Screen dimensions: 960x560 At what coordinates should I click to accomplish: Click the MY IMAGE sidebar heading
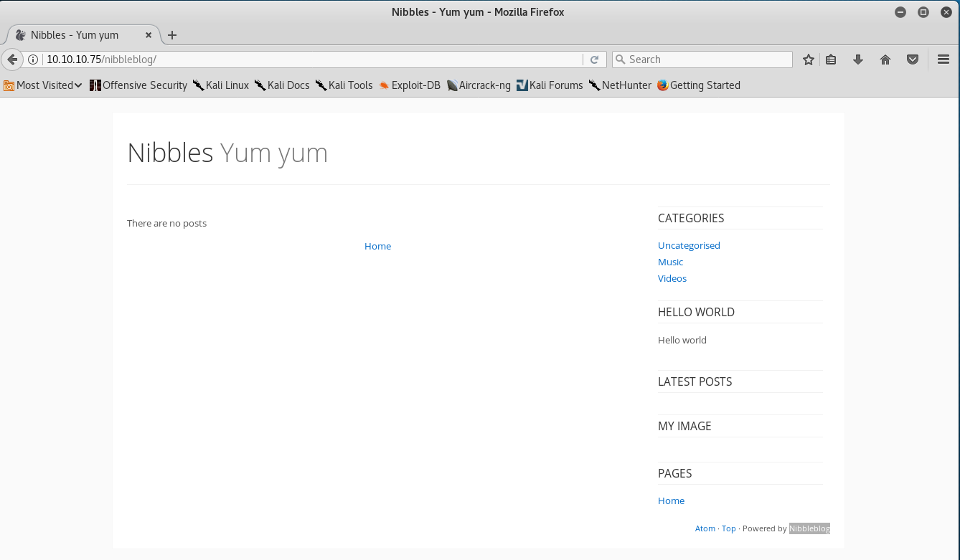pyautogui.click(x=684, y=426)
